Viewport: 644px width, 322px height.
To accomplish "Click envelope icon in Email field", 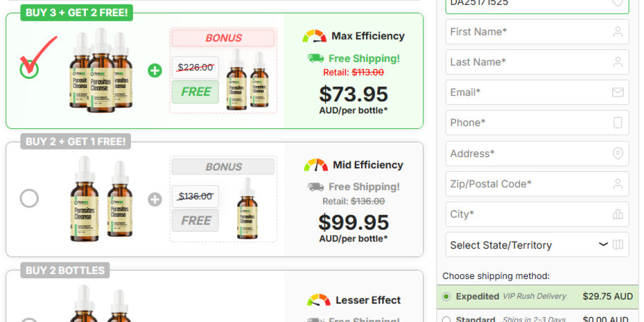I will click(x=618, y=92).
